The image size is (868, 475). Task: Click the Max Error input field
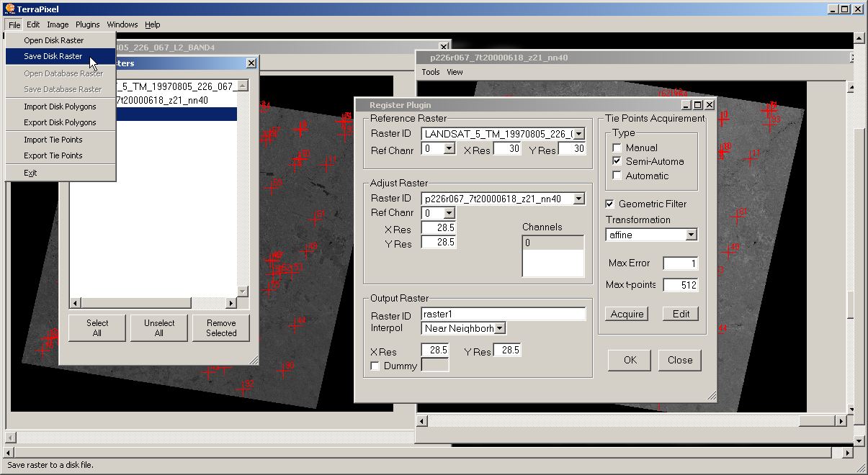(x=680, y=263)
